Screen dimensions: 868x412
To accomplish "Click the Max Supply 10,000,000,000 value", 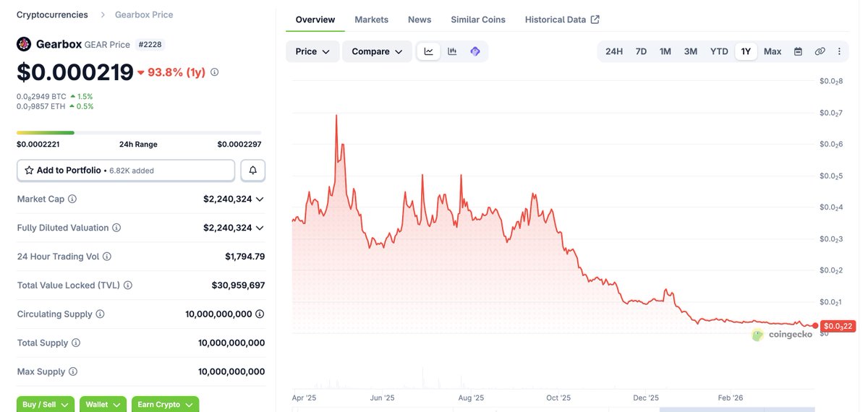I will coord(231,372).
